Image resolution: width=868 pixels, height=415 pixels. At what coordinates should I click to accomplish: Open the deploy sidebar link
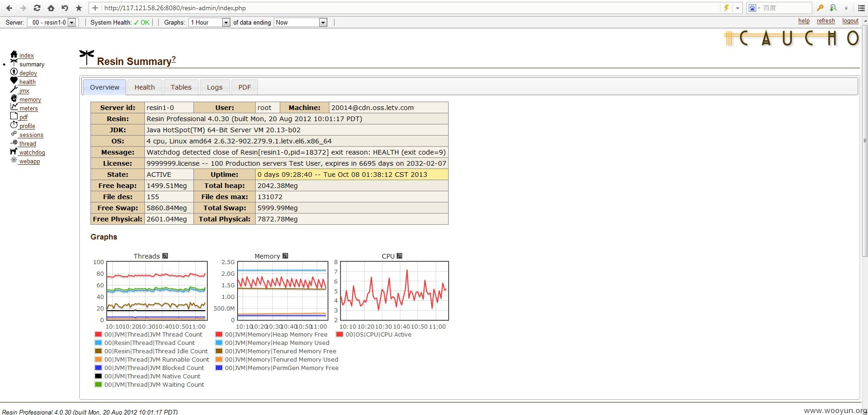pos(28,73)
